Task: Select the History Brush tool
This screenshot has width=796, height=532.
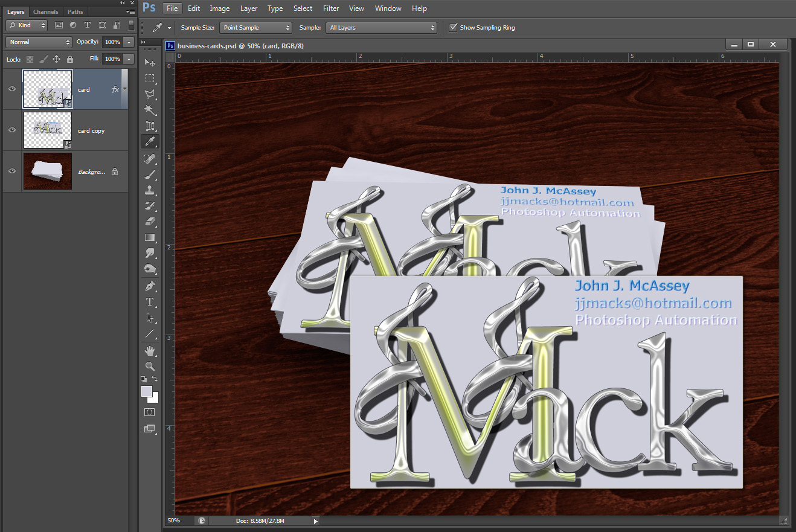Action: tap(150, 206)
